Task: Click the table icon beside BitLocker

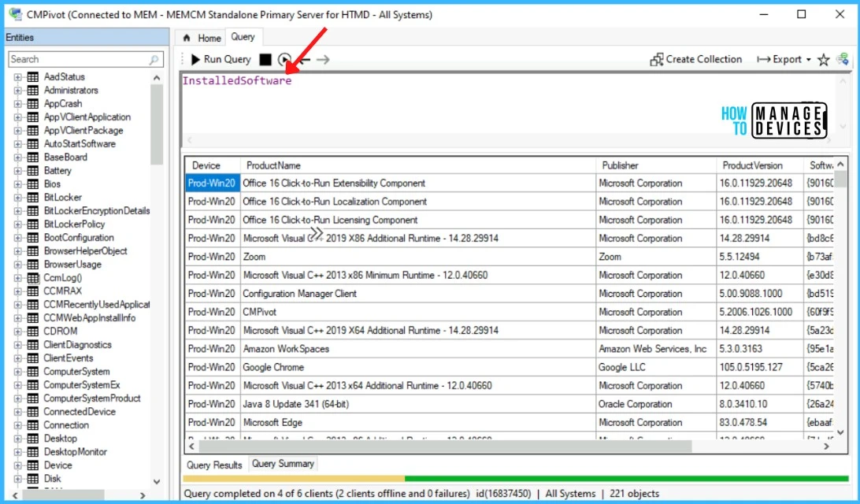Action: point(33,198)
